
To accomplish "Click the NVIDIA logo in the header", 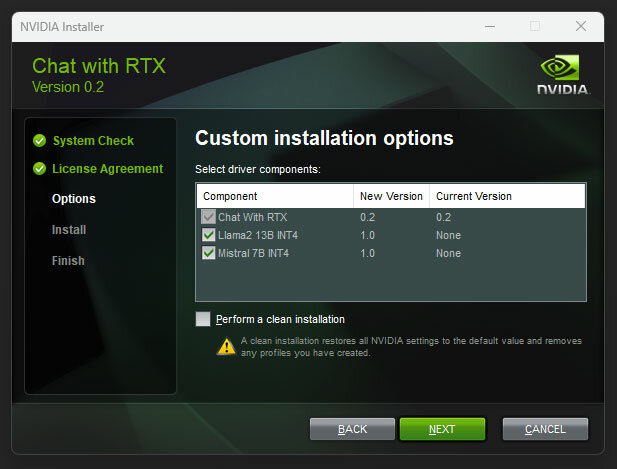I will [x=563, y=74].
